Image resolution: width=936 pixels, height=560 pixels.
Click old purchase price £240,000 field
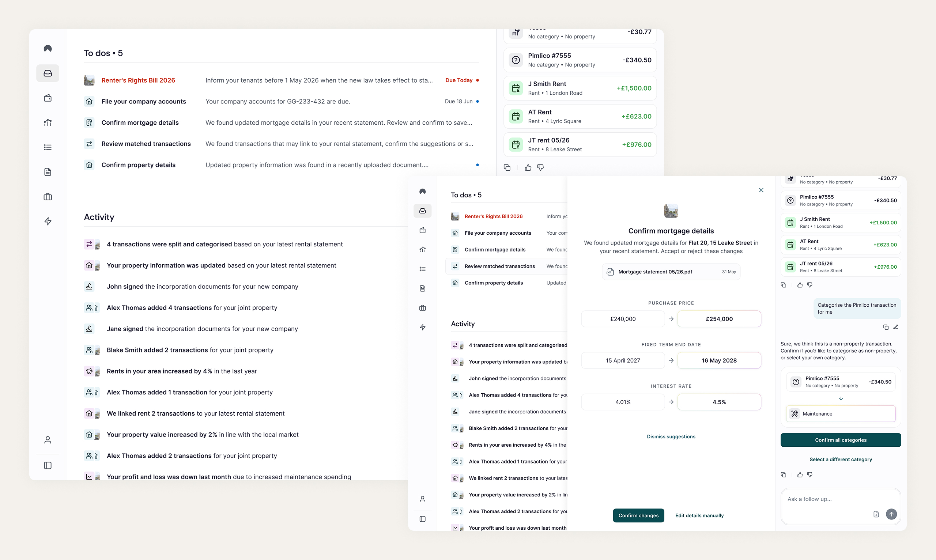pos(623,319)
